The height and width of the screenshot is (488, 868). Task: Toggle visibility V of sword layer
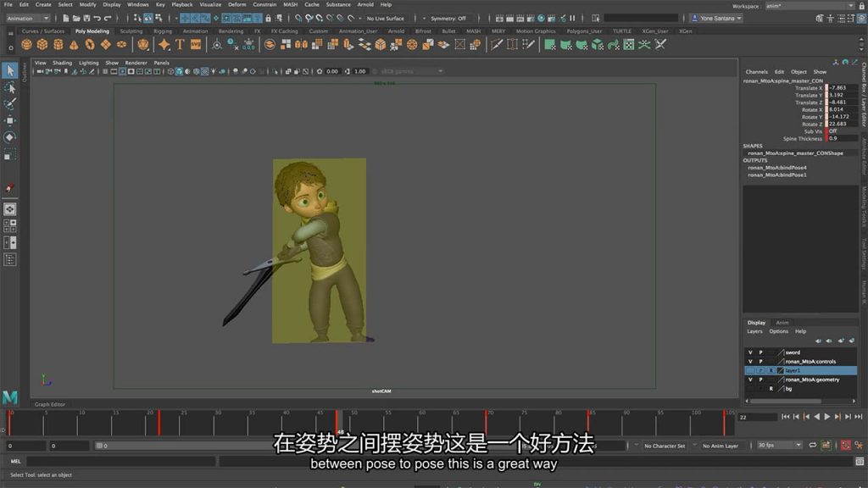[x=750, y=352]
